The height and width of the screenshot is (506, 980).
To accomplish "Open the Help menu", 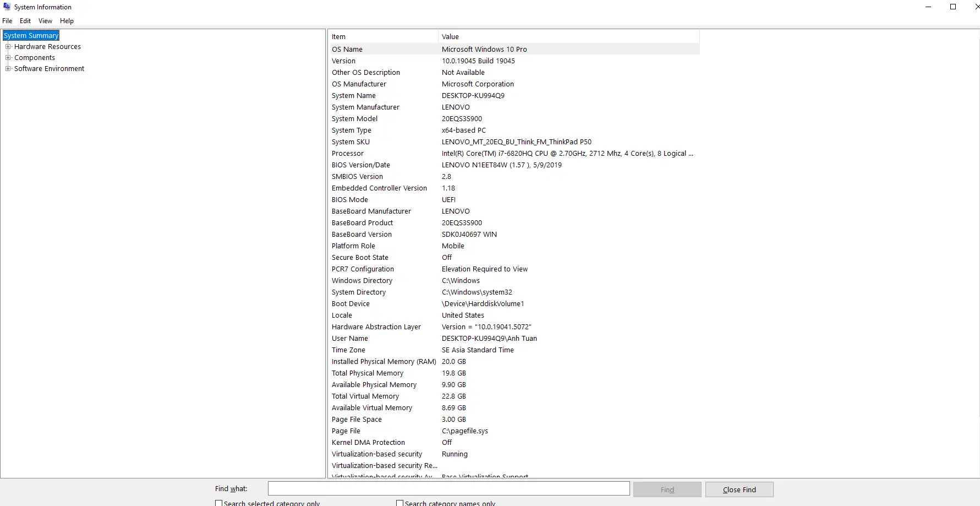I will 67,21.
